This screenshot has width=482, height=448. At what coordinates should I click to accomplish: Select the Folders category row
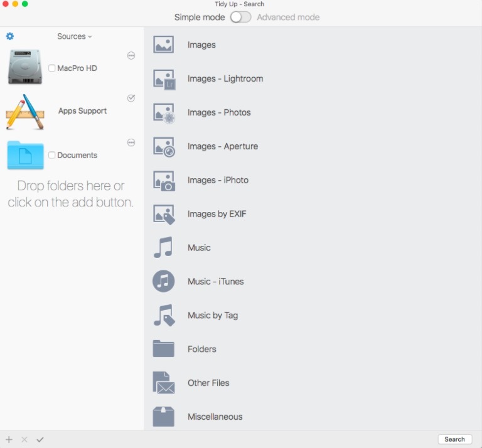(x=201, y=349)
